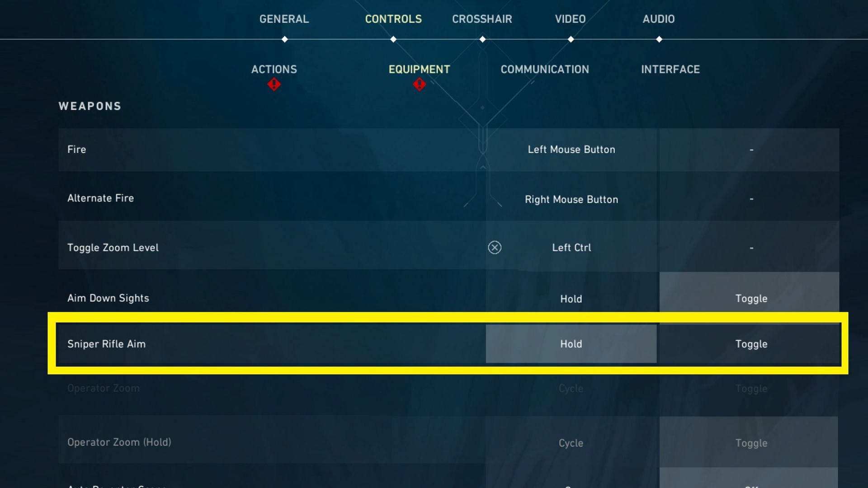Navigate to INTERFACE settings
The height and width of the screenshot is (488, 868).
(x=670, y=69)
